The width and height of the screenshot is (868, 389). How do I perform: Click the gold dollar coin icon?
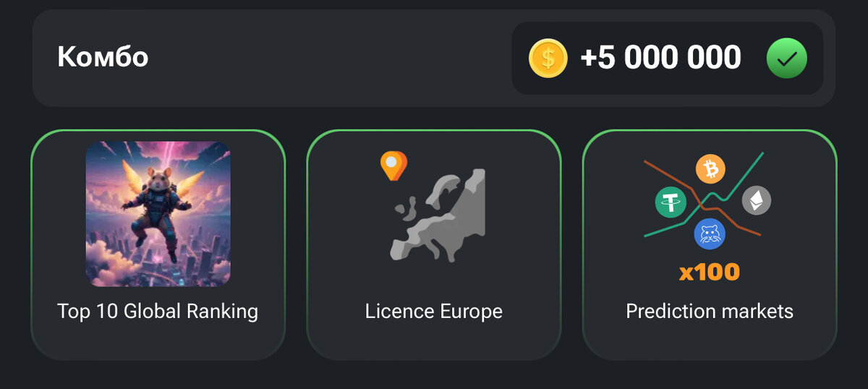(548, 59)
